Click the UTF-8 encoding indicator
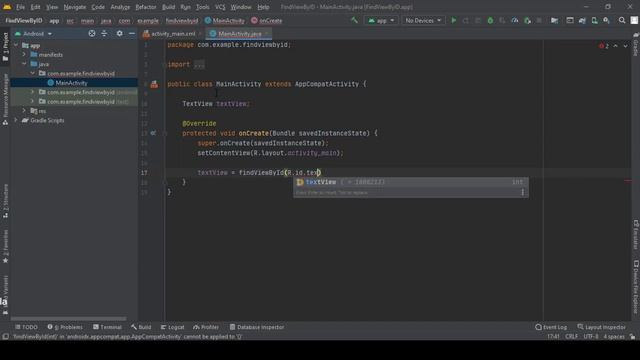The width and height of the screenshot is (640, 360). coord(591,337)
